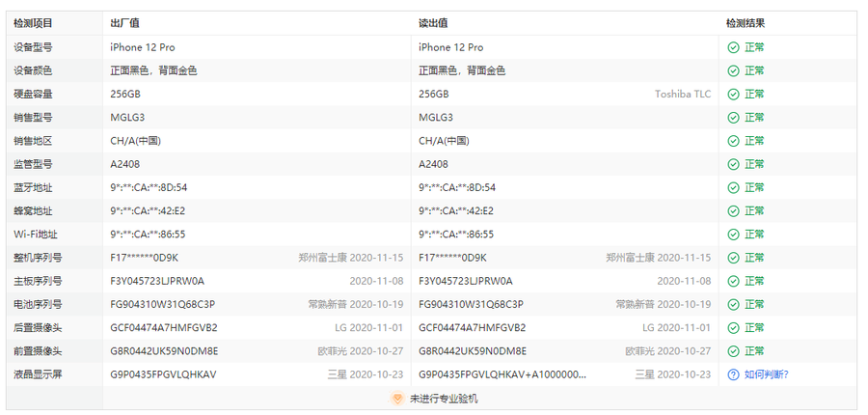
Task: Click the Toshiba TLC note in 硬盘容量 row
Action: 683,95
